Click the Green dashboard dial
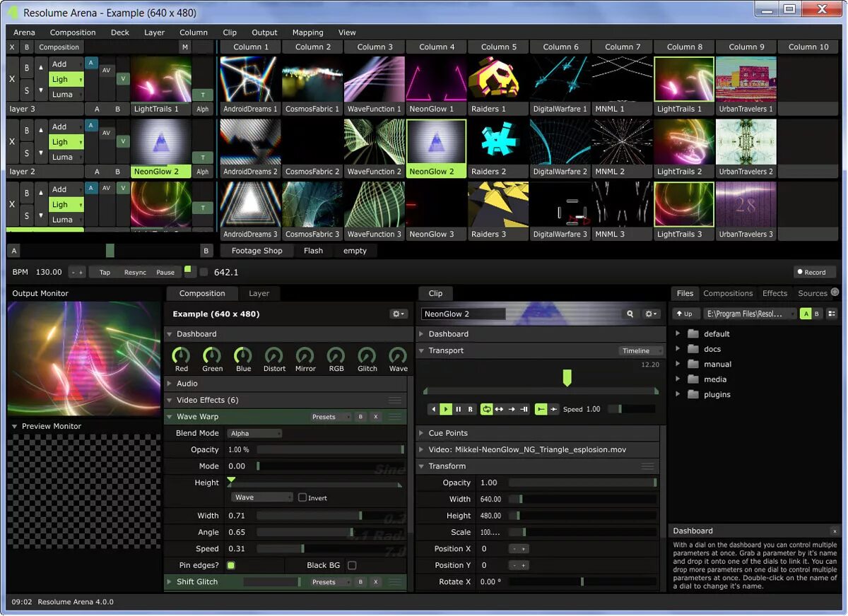Screen dimensions: 848x616 tap(212, 355)
